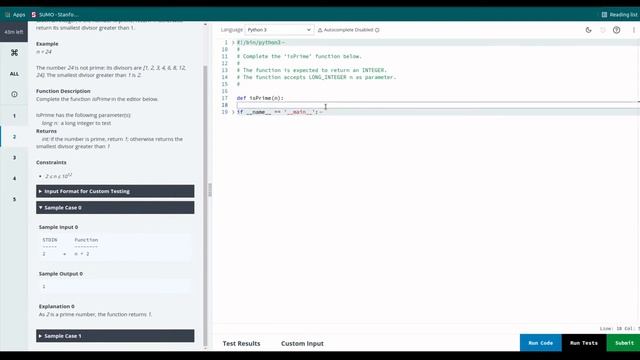Open the browser Reading list
This screenshot has width=640, height=360.
(x=619, y=15)
